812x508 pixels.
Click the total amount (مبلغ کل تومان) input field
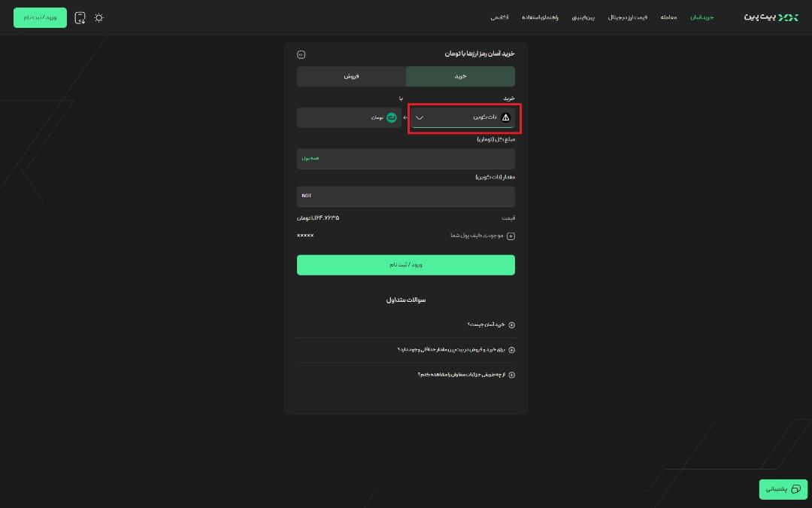point(406,159)
